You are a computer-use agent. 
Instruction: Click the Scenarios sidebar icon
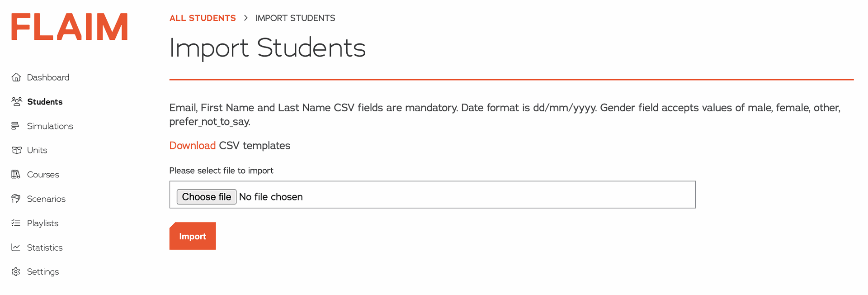[16, 199]
